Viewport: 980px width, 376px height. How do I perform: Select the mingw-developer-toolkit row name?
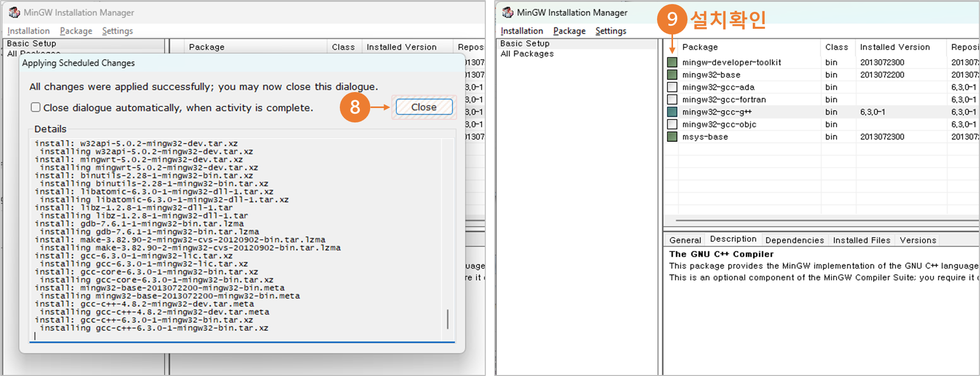pos(731,62)
